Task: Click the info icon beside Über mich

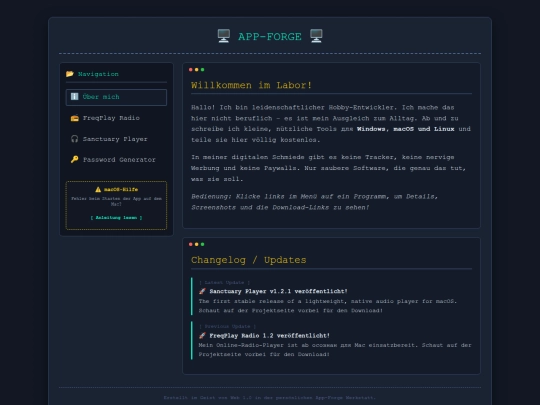Action: pos(74,96)
